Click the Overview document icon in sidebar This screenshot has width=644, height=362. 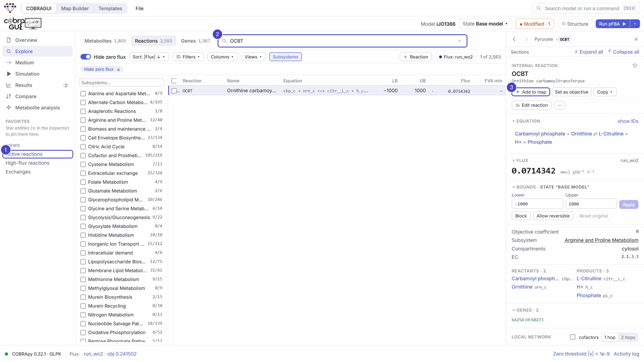(9, 40)
